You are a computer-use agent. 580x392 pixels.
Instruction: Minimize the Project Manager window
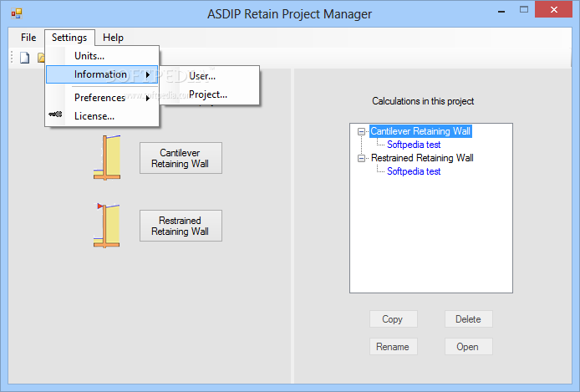(x=501, y=11)
